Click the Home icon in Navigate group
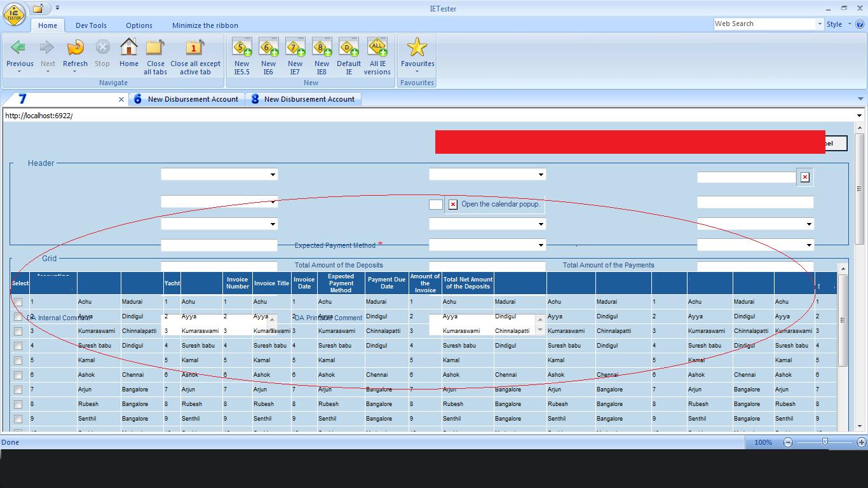This screenshot has height=488, width=868. (128, 48)
